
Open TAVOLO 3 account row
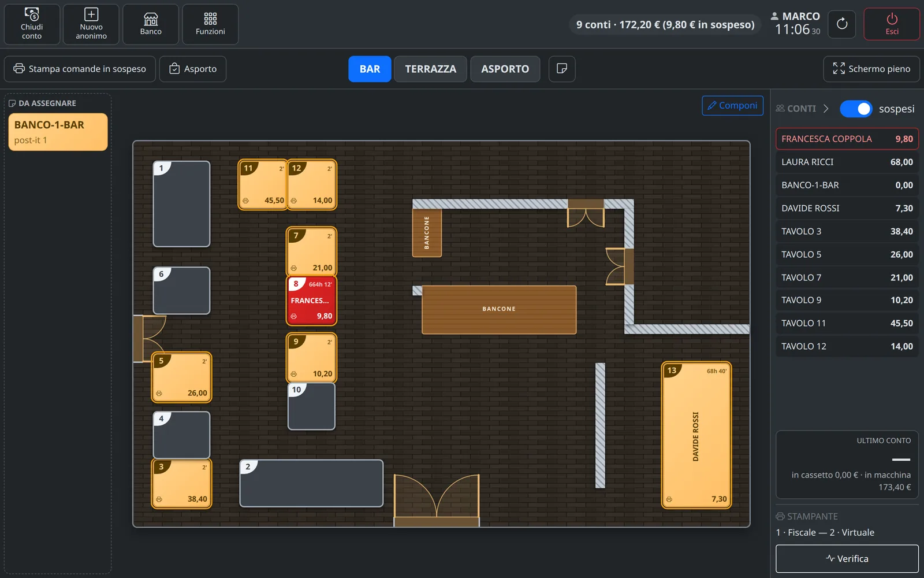pyautogui.click(x=847, y=231)
